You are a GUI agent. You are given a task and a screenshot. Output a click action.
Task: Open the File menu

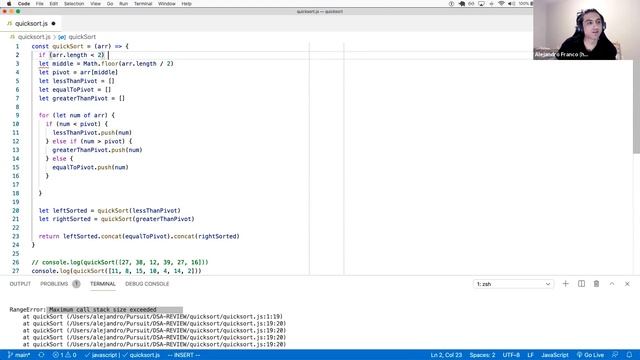point(40,4)
